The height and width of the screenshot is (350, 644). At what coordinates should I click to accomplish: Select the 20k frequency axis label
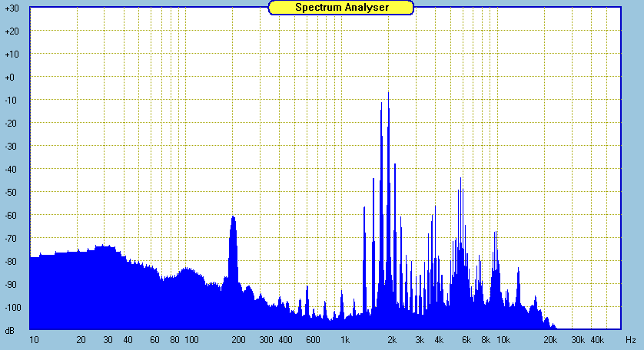coord(550,340)
